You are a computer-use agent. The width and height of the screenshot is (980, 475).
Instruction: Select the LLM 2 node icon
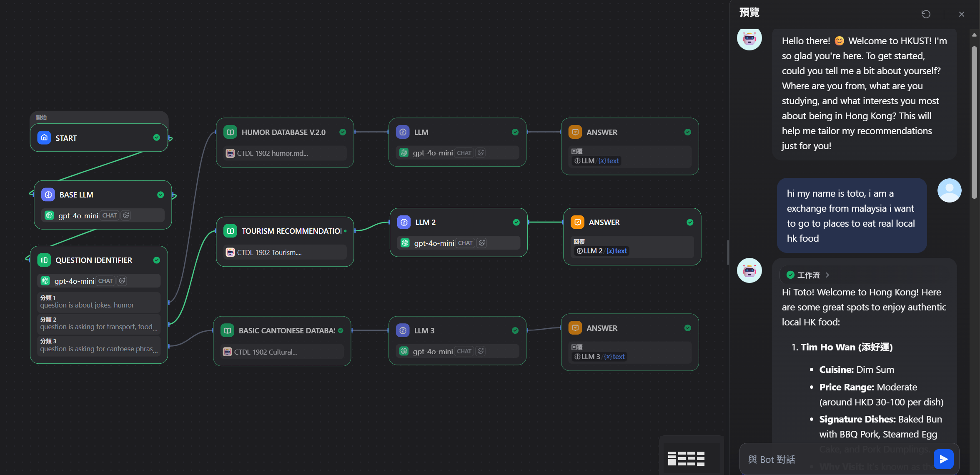click(404, 222)
